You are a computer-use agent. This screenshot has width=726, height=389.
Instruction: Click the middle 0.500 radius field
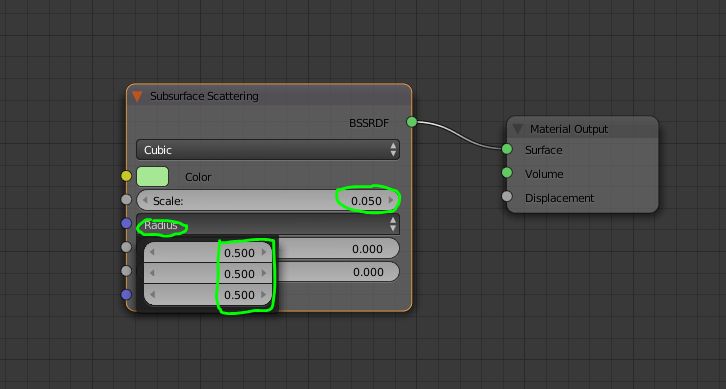pyautogui.click(x=208, y=273)
